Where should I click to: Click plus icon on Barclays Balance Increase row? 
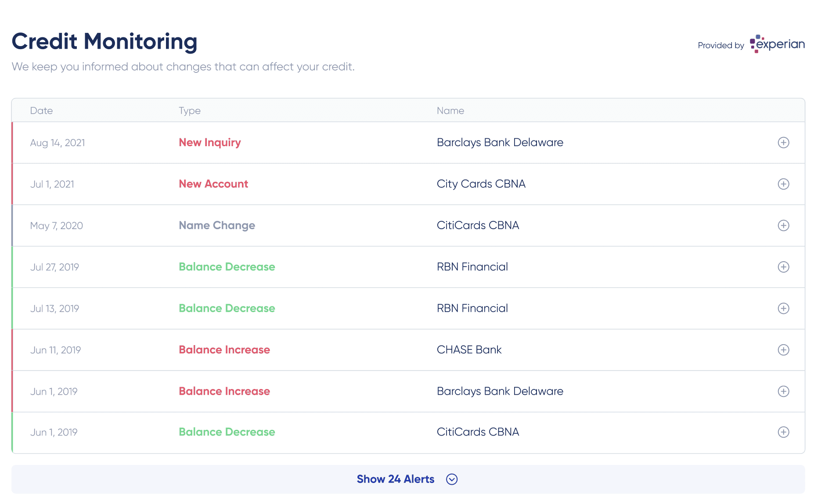(783, 392)
